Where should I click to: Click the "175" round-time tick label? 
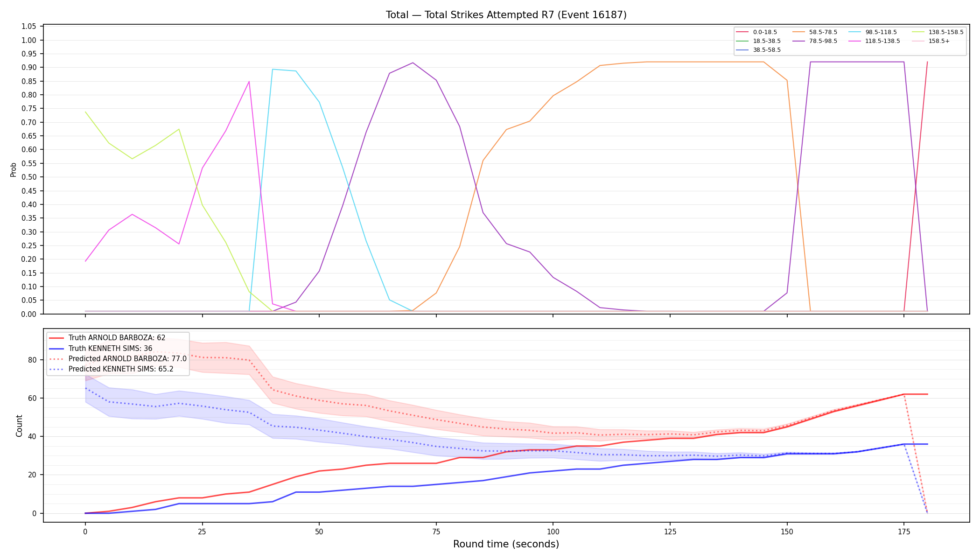904,532
